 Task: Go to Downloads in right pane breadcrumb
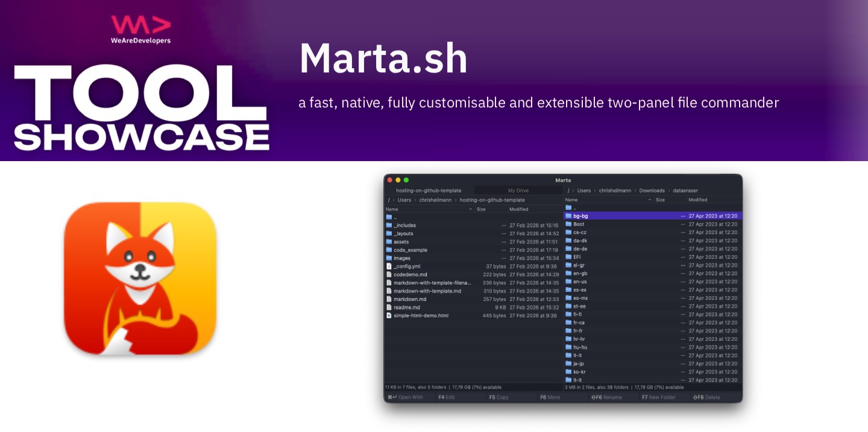coord(652,191)
